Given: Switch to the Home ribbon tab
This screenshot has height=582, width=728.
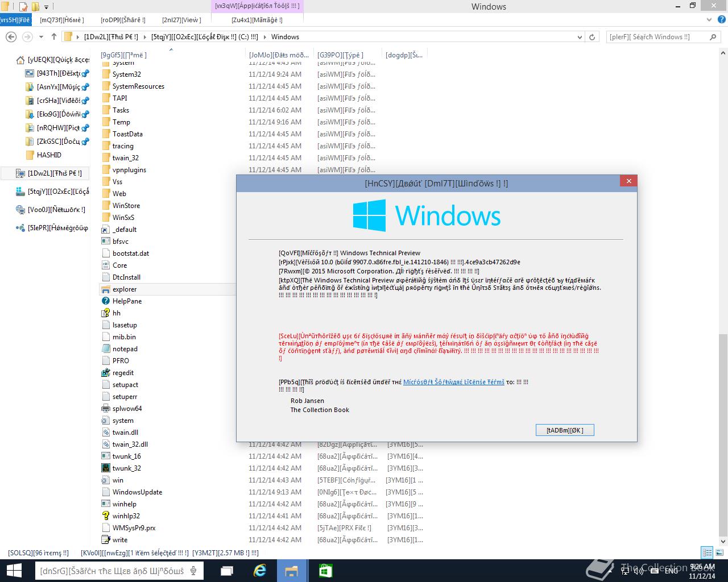Looking at the screenshot, I should click(62, 20).
